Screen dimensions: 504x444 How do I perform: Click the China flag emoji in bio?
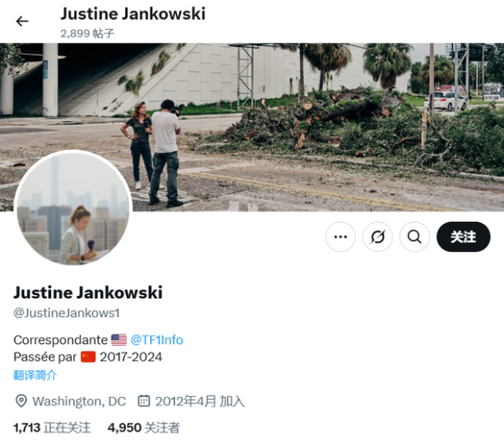[88, 357]
